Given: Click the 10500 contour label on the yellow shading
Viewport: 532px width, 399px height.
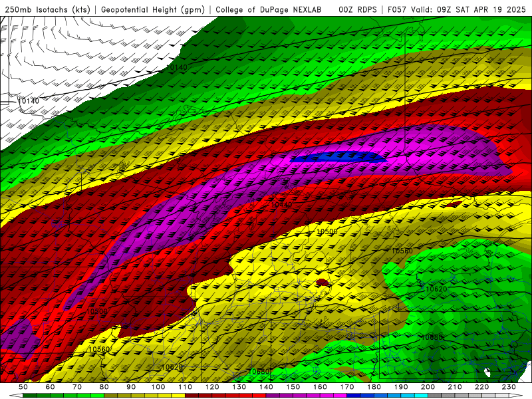Looking at the screenshot, I should click(x=327, y=231).
